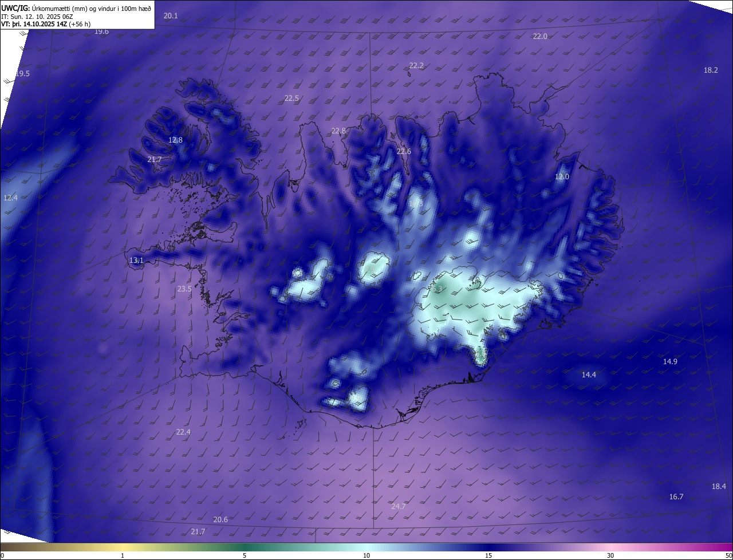Click the 5 tick on the colour scale
The width and height of the screenshot is (733, 560).
(245, 555)
